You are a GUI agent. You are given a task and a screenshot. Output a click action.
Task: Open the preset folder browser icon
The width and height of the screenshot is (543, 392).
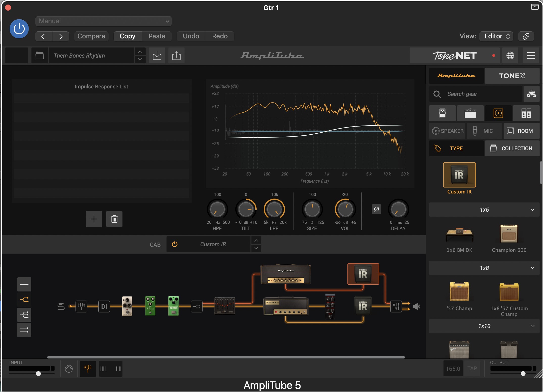pyautogui.click(x=40, y=56)
